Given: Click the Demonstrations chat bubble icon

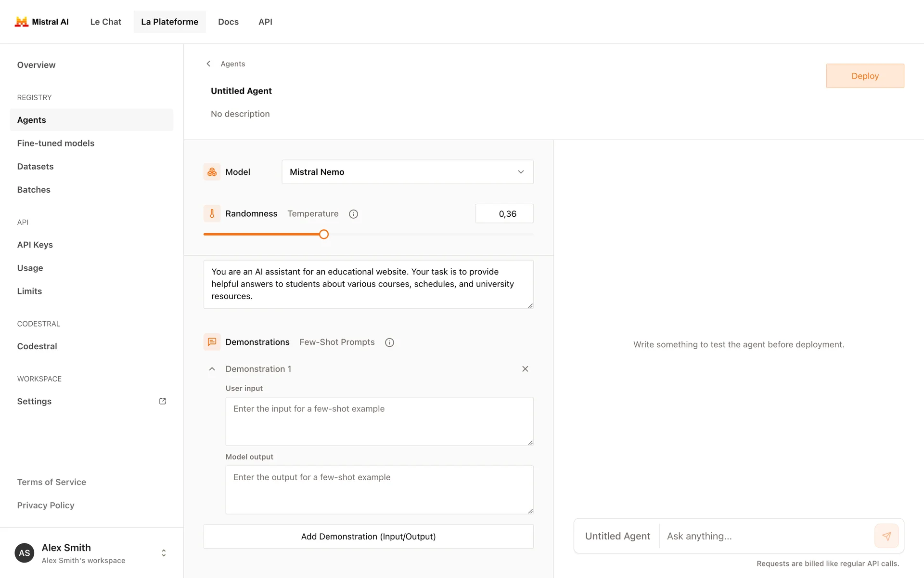Looking at the screenshot, I should [212, 342].
